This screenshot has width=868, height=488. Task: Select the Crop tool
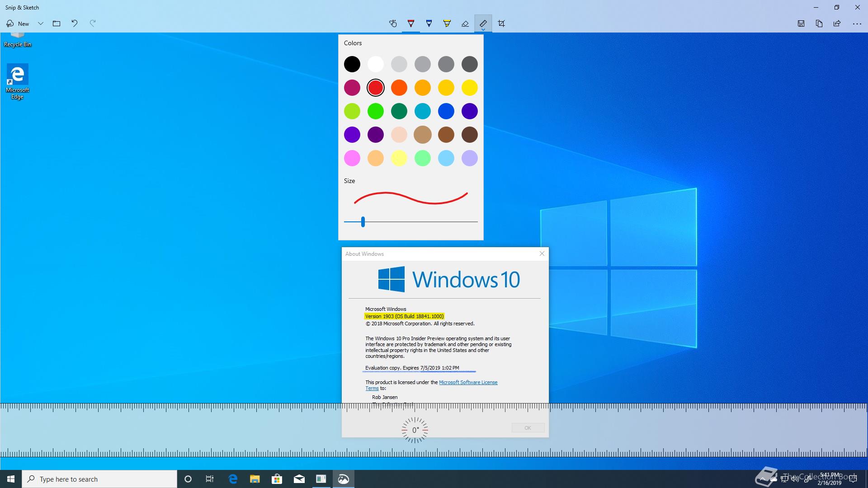(x=501, y=23)
